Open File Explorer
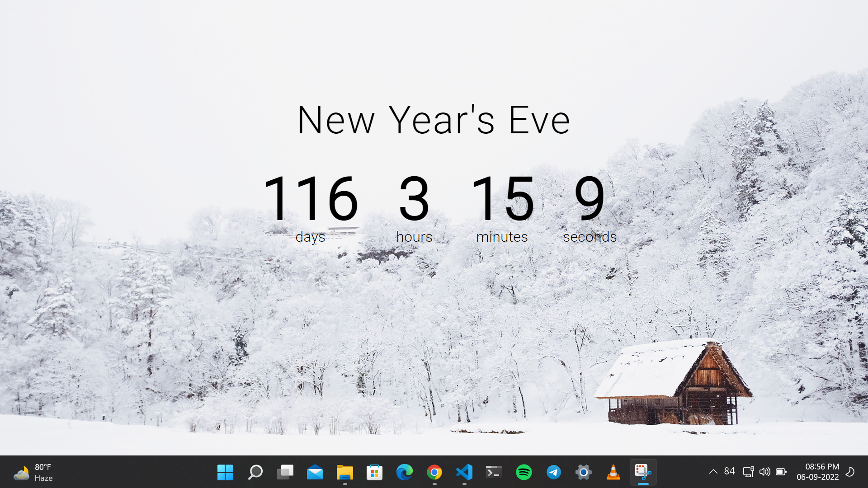The height and width of the screenshot is (488, 868). [x=344, y=473]
